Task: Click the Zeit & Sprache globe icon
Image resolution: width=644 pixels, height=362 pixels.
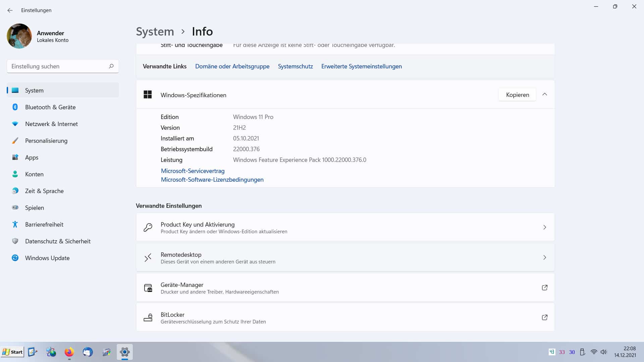Action: [x=15, y=191]
